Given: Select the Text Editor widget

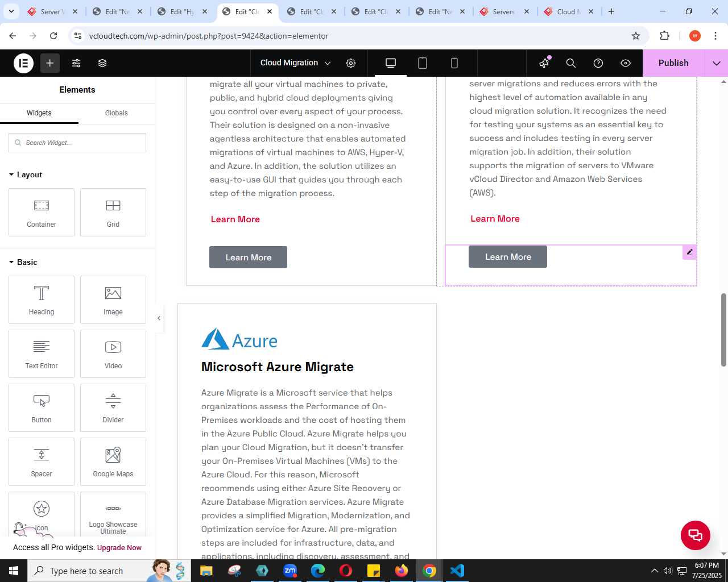Looking at the screenshot, I should click(42, 354).
